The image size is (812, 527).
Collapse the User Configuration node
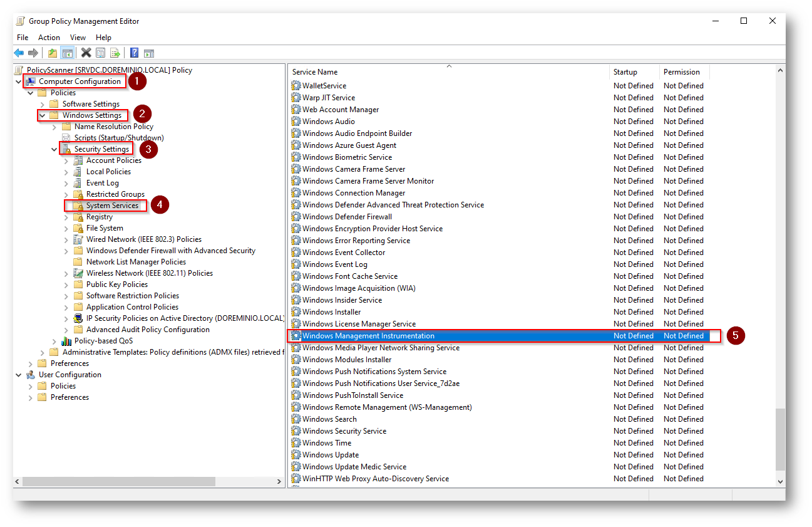pos(18,375)
